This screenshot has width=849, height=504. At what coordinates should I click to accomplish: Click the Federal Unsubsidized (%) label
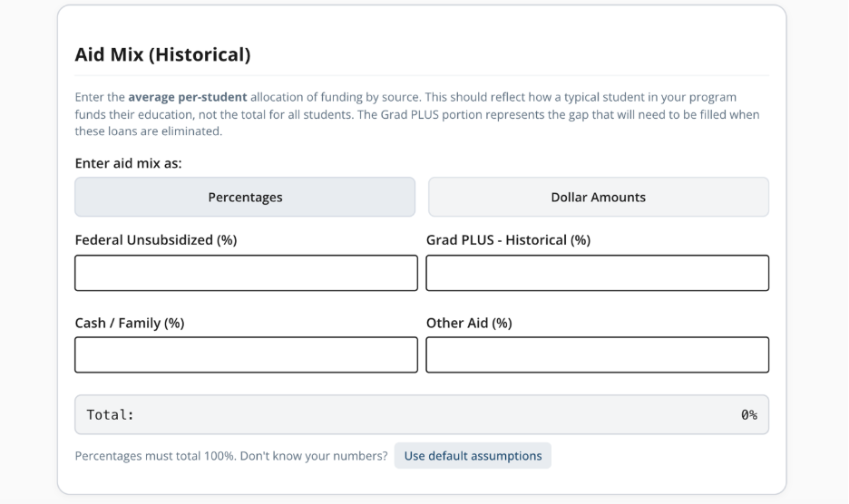(156, 240)
